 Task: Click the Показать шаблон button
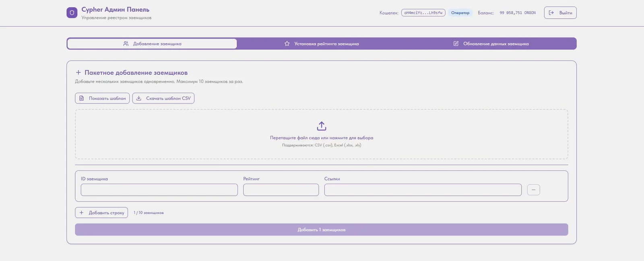[102, 98]
